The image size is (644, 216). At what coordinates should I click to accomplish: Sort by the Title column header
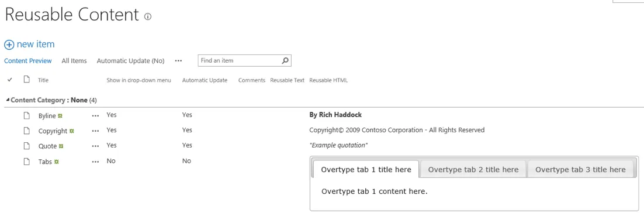43,80
